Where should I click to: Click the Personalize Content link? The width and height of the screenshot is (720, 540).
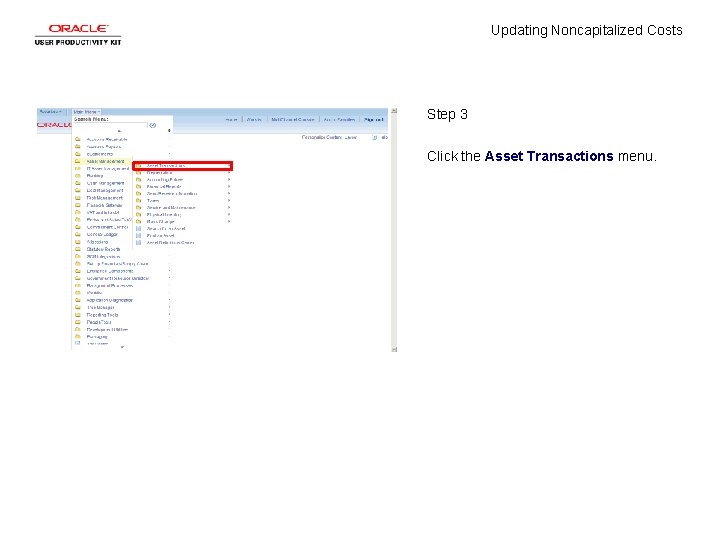[x=322, y=137]
